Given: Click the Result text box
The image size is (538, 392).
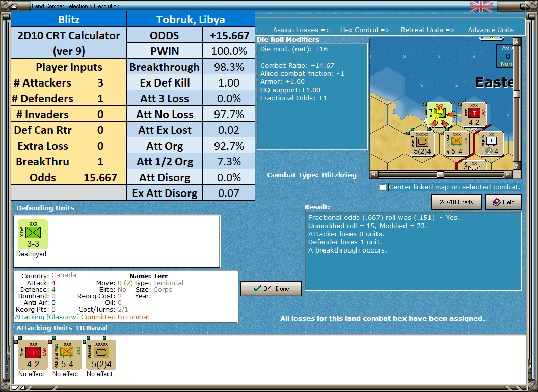Looking at the screenshot, I should tap(413, 251).
